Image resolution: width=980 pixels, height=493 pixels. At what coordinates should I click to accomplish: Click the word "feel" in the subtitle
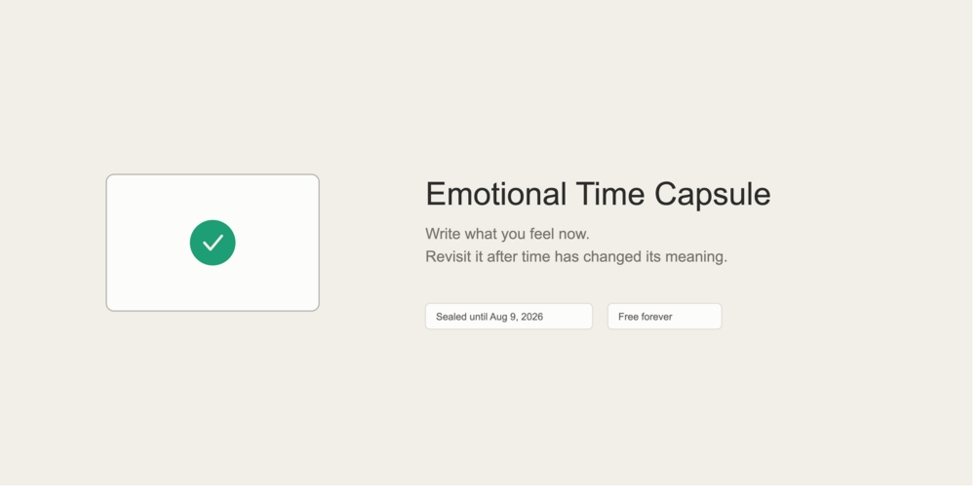pyautogui.click(x=542, y=234)
